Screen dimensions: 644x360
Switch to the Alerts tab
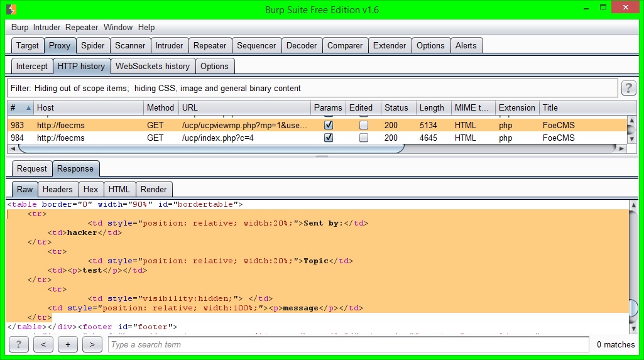coord(466,46)
